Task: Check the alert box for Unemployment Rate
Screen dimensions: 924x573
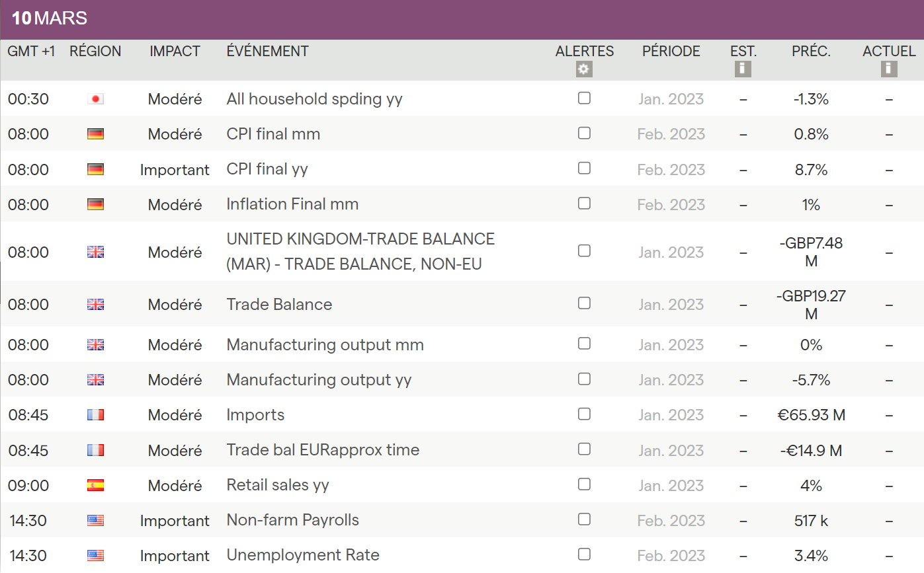Action: tap(584, 554)
